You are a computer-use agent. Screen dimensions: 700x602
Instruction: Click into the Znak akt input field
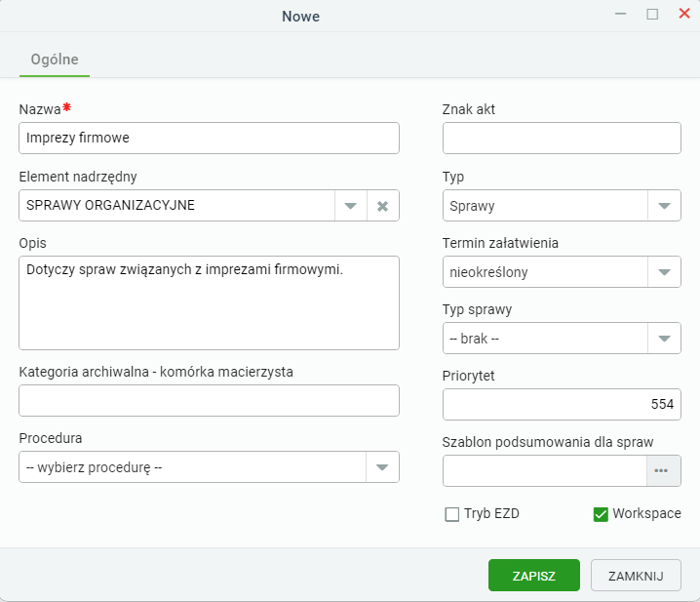tap(562, 139)
